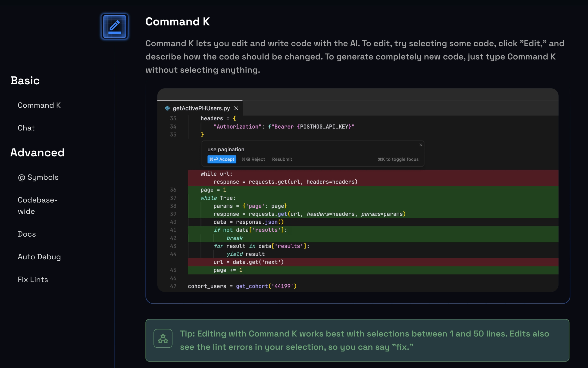Close the getActivePHUsers.py tab
588x368 pixels.
(x=236, y=108)
